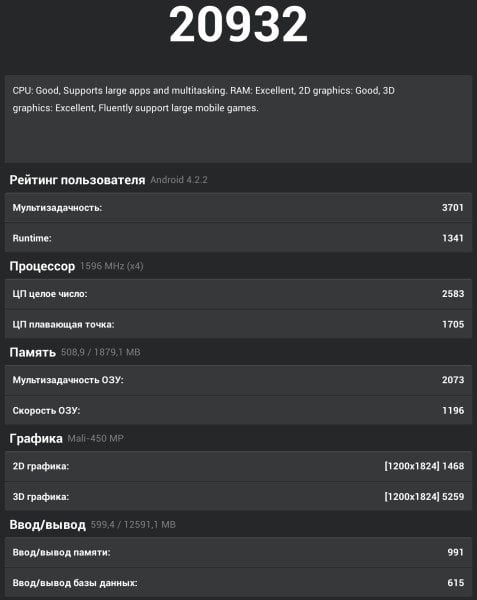Click the Рейтинг пользователя section header
The height and width of the screenshot is (600, 477).
[x=77, y=180]
